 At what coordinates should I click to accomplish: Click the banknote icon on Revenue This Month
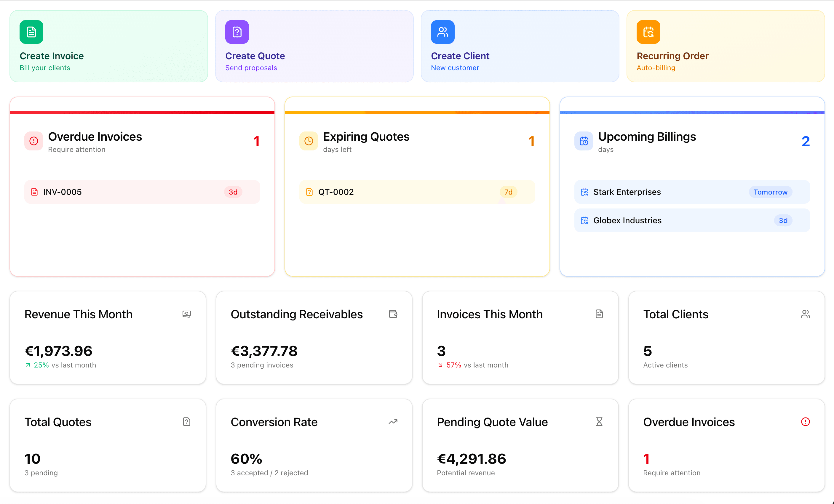pyautogui.click(x=186, y=314)
